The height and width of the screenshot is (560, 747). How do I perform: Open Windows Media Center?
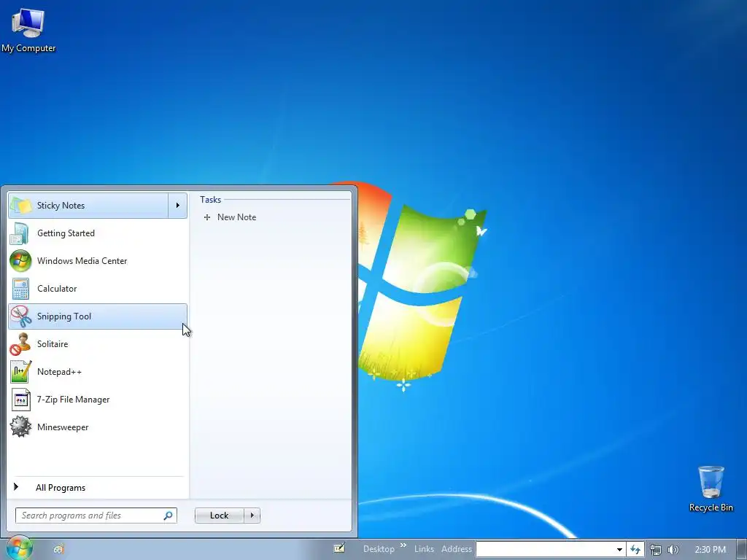[98, 261]
